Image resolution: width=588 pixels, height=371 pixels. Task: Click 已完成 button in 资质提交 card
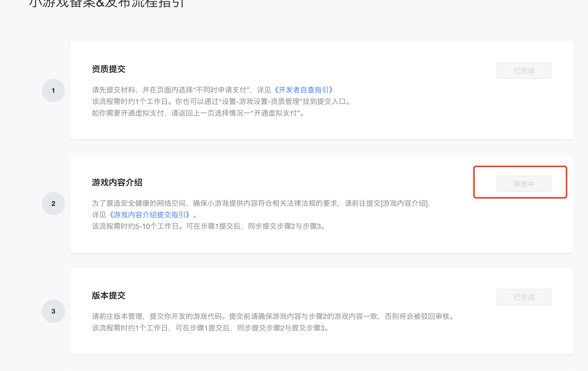tap(524, 71)
